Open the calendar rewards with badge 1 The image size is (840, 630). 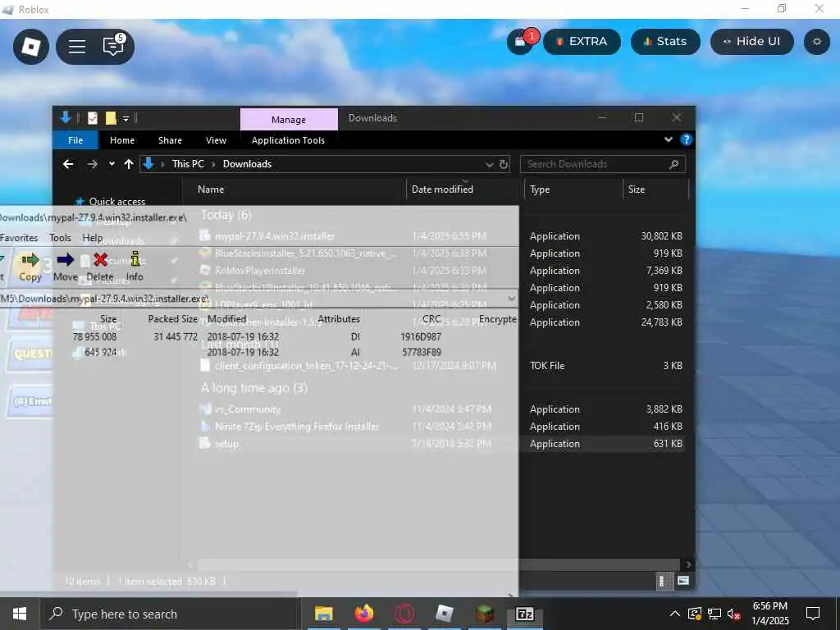(522, 41)
